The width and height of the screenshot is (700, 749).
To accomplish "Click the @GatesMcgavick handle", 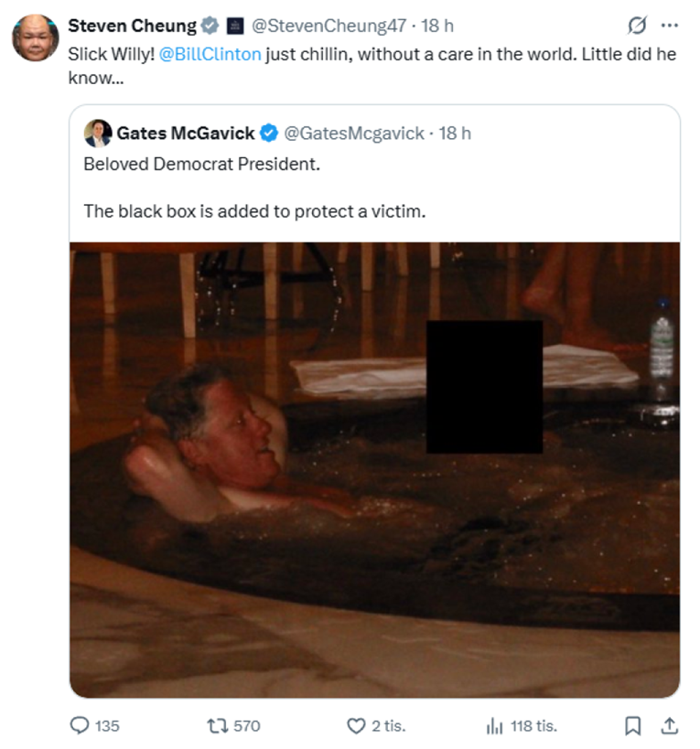I will (354, 134).
